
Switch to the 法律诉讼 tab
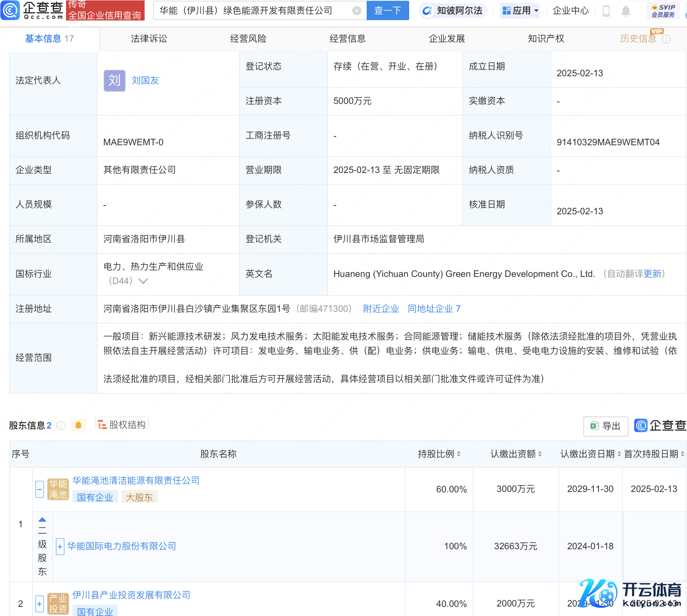point(149,39)
